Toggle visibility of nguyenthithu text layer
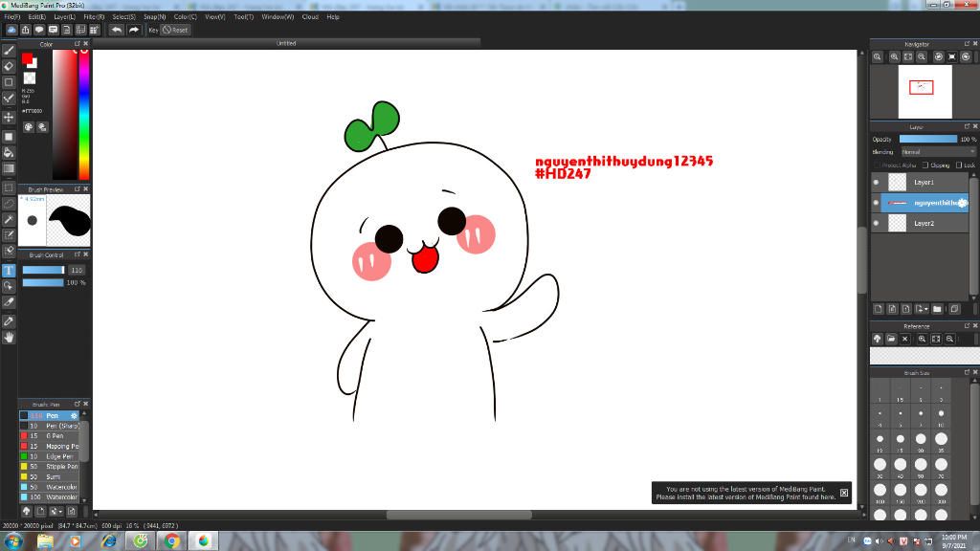 pos(877,203)
